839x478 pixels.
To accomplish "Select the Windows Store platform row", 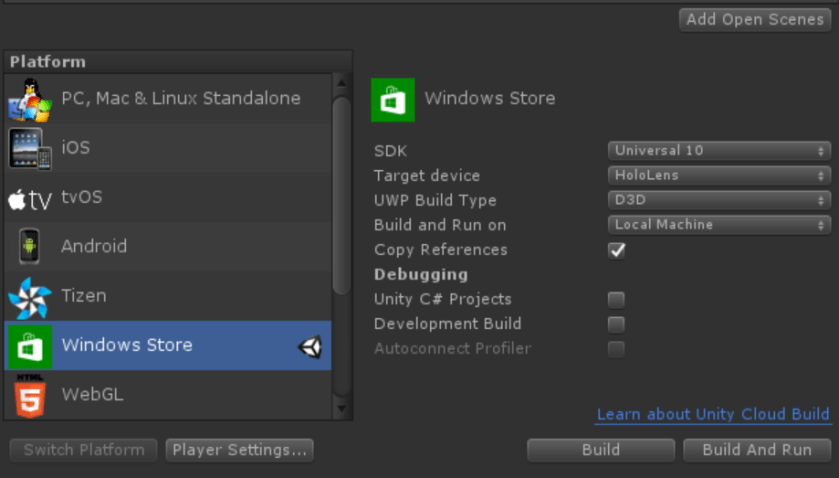I will point(168,345).
